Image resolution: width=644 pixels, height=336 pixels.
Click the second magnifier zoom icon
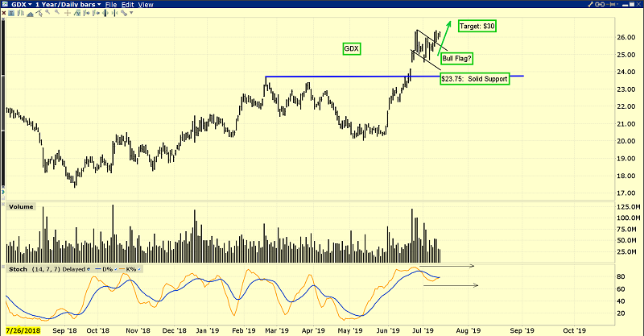coord(57,12)
